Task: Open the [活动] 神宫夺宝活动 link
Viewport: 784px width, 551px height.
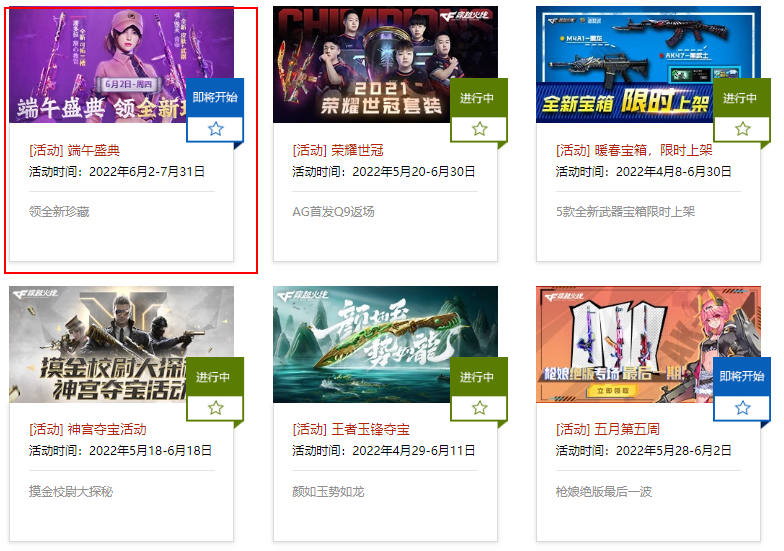Action: 88,430
